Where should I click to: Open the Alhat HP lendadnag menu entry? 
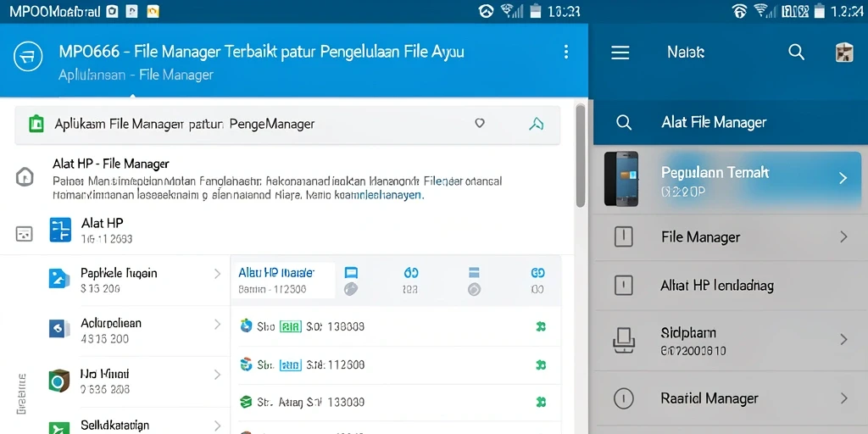click(731, 286)
